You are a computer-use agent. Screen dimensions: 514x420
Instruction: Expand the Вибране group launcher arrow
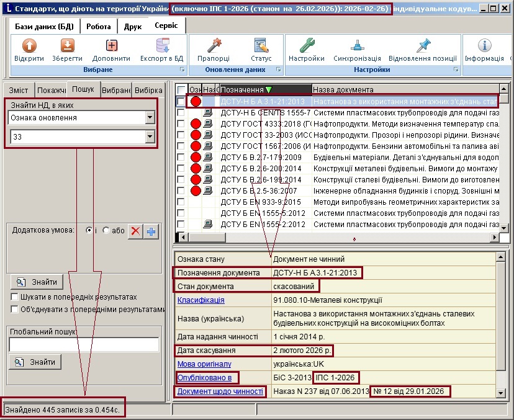coord(182,70)
